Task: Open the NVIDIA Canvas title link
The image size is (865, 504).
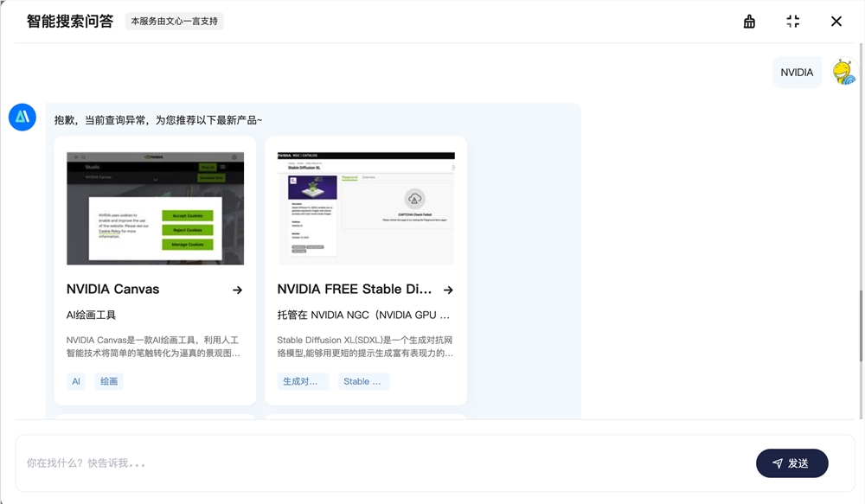Action: click(x=113, y=290)
